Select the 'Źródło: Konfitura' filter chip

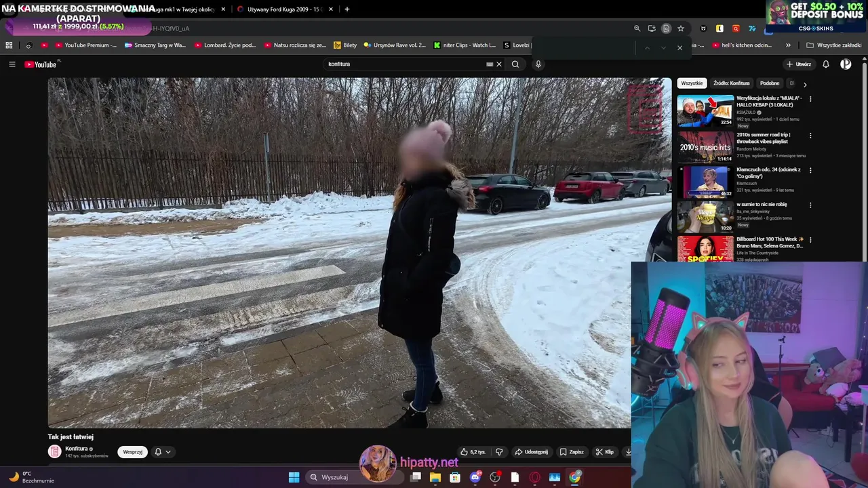coord(731,83)
